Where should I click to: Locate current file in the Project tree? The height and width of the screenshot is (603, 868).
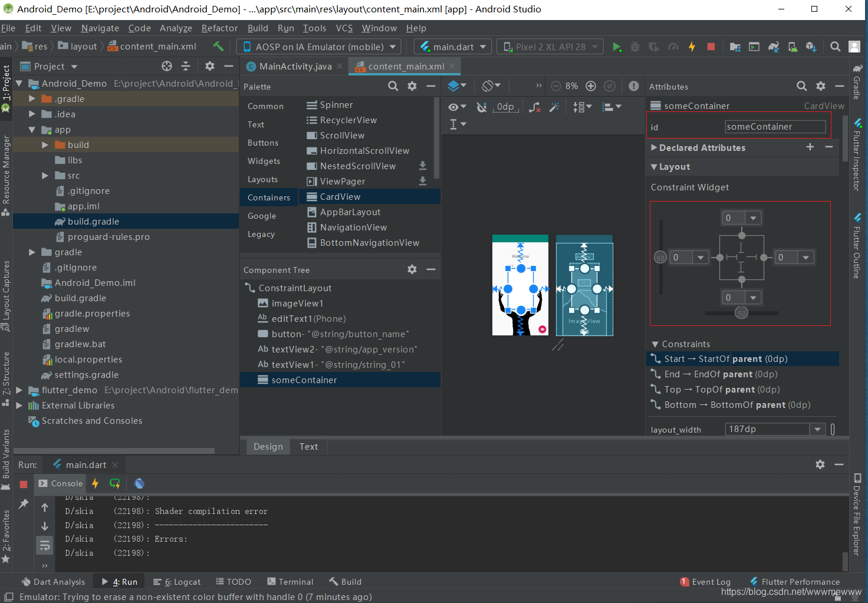point(167,66)
